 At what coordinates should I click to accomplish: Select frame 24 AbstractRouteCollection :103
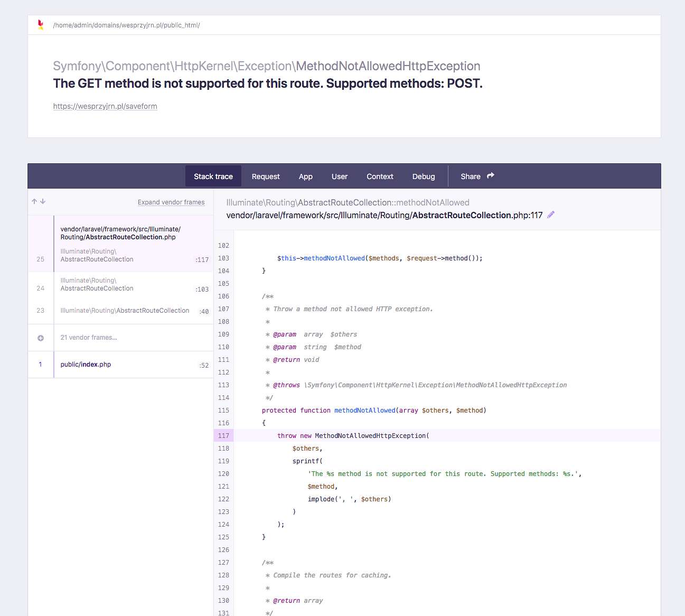(121, 285)
